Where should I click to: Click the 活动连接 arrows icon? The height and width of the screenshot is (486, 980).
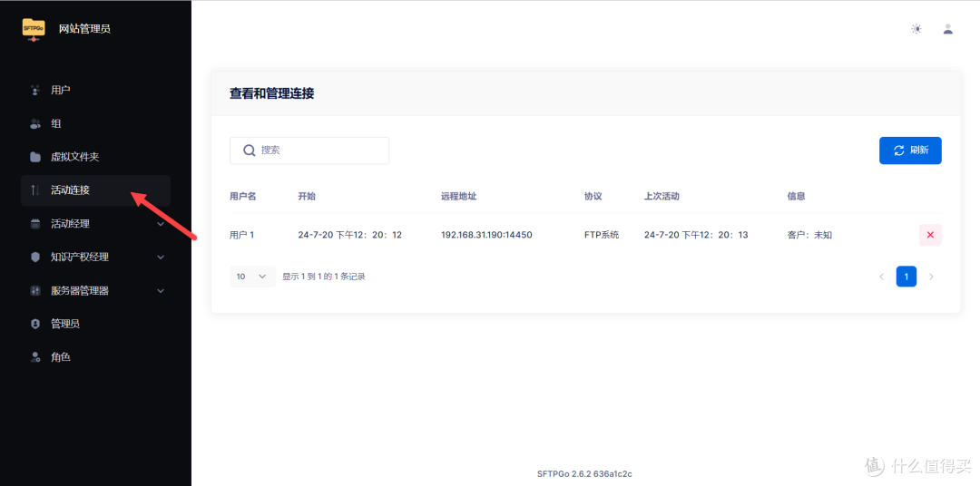pyautogui.click(x=35, y=190)
